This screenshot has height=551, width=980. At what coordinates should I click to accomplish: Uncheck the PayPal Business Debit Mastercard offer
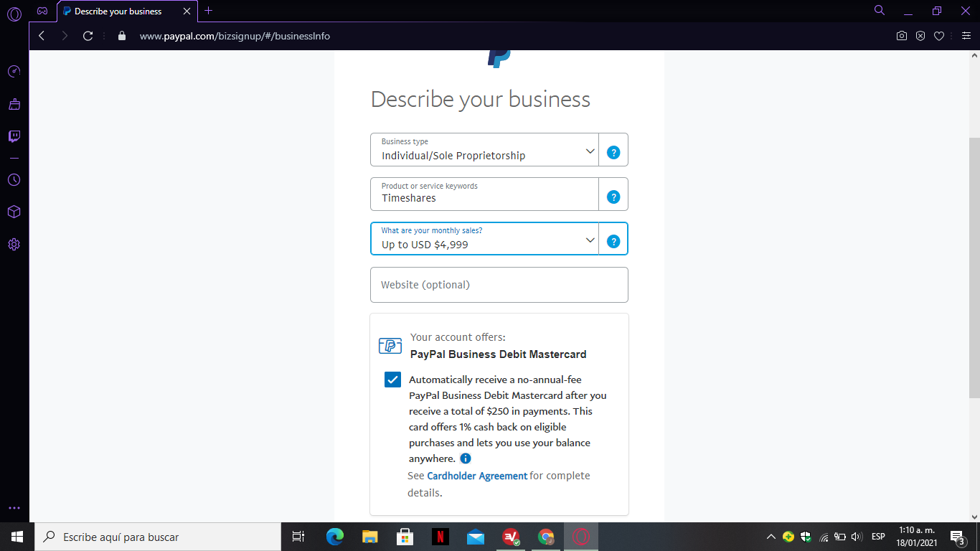pyautogui.click(x=392, y=380)
